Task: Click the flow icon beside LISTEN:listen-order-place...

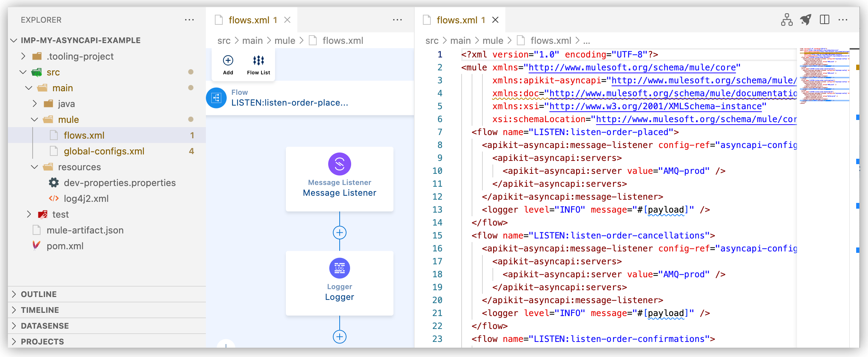Action: 216,98
